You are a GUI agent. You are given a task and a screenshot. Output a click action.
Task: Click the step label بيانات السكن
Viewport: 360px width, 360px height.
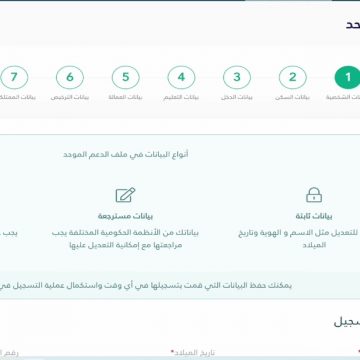[292, 98]
